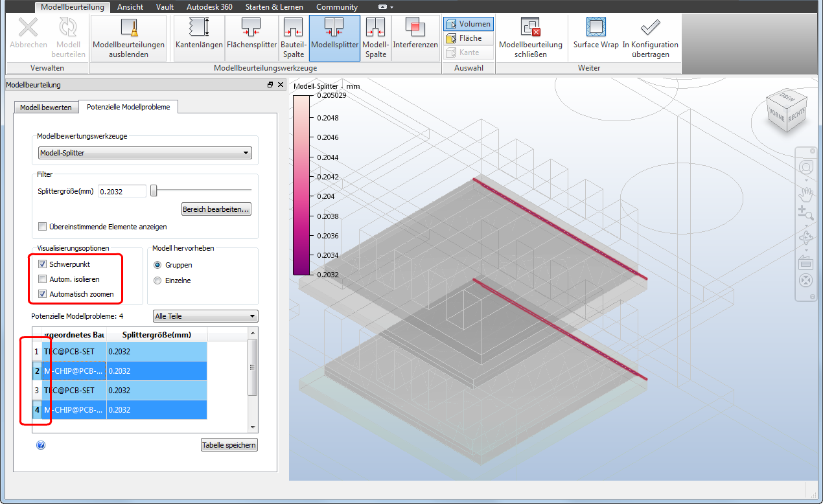Click scroll-down arrow of problems table

coord(253,427)
